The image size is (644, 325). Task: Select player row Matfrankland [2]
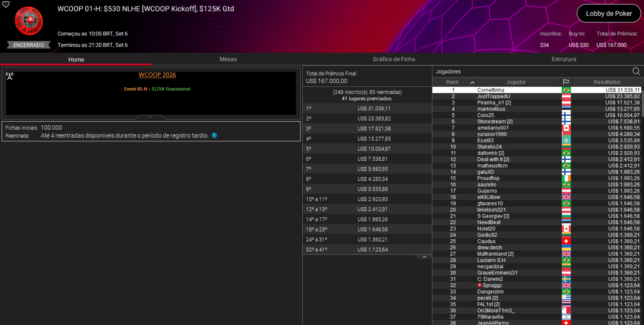tap(537, 254)
